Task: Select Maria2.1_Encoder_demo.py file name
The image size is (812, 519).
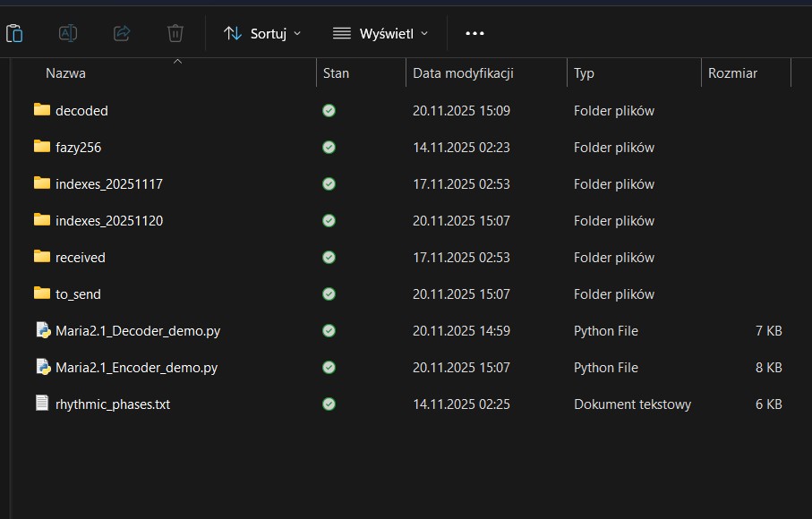Action: (136, 367)
